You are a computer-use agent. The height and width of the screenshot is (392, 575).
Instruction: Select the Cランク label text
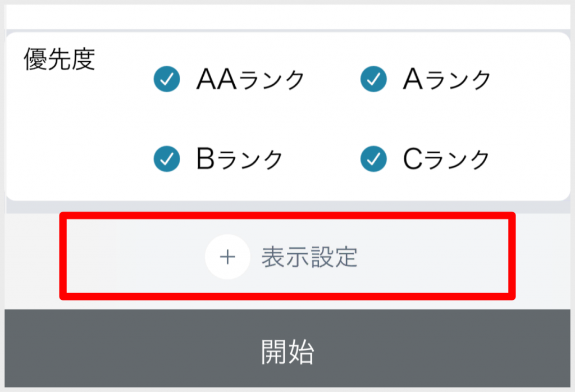coord(447,159)
